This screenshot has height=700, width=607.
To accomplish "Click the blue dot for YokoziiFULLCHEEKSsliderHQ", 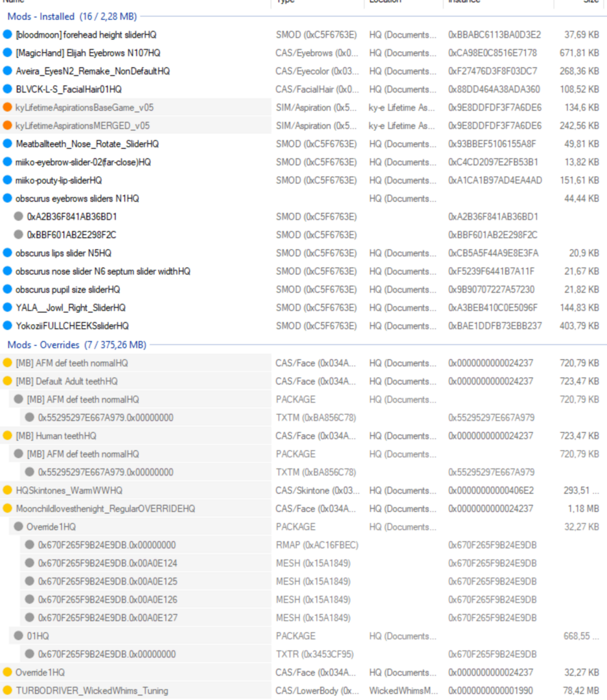I will [7, 326].
